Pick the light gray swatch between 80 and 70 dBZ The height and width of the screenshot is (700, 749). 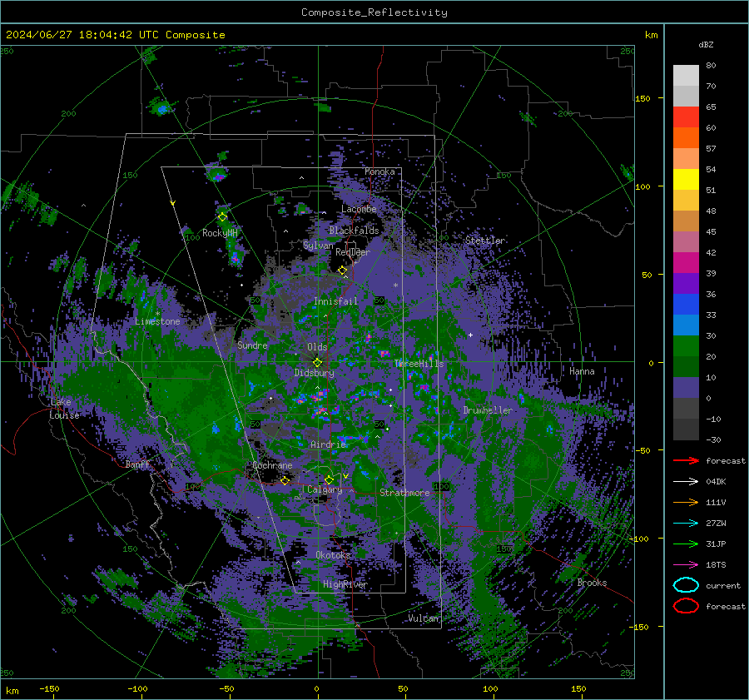click(686, 76)
